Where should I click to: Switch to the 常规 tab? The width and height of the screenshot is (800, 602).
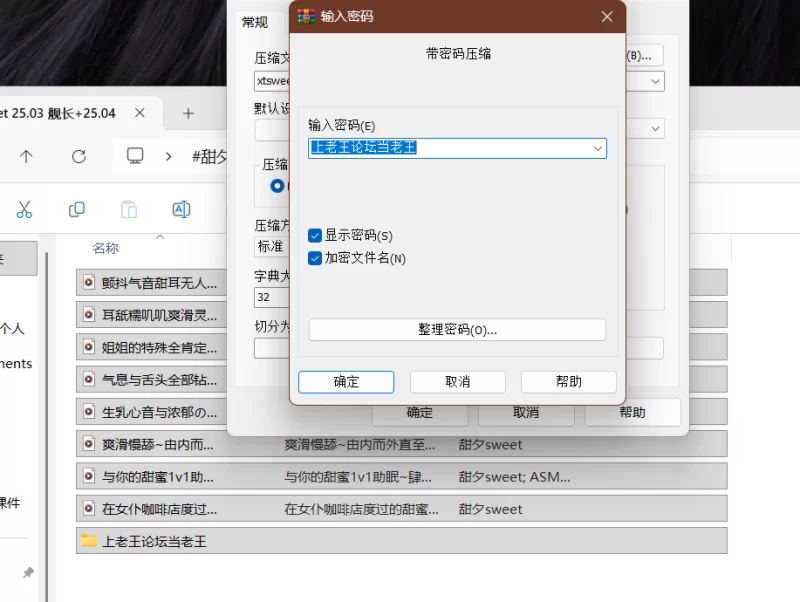(x=255, y=22)
